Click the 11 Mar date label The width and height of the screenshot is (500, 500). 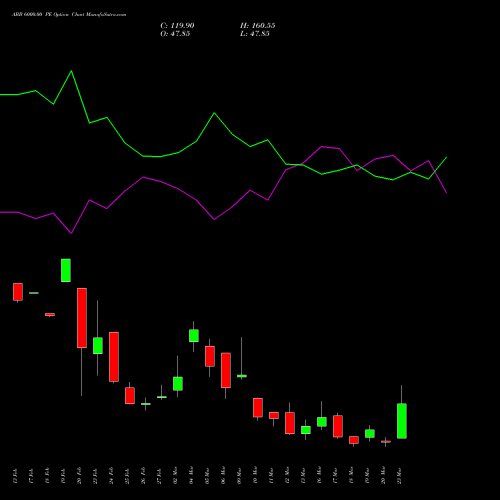[x=271, y=476]
